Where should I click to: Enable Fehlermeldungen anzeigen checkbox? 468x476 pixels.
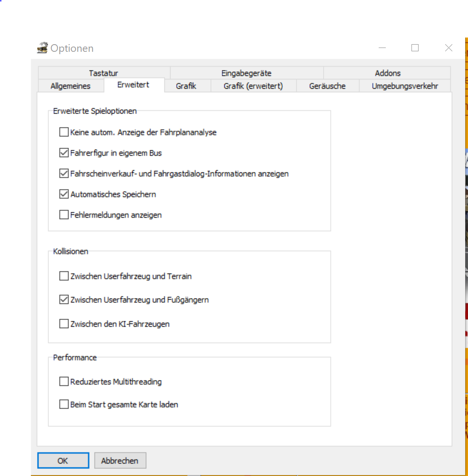[64, 215]
